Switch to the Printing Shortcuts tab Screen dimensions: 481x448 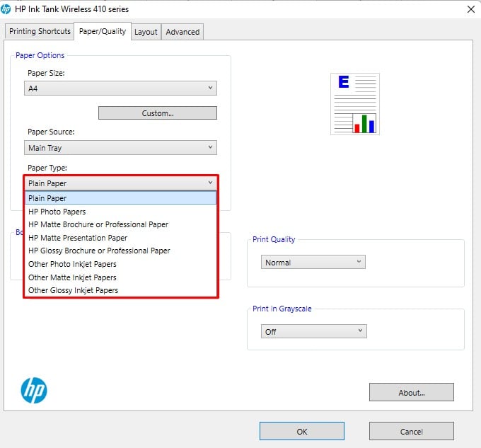pyautogui.click(x=40, y=32)
